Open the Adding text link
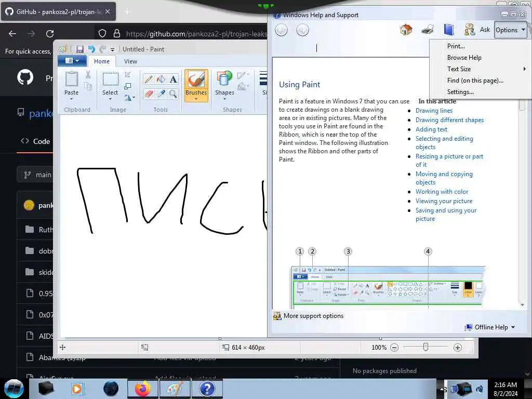The image size is (532, 399). pyautogui.click(x=431, y=129)
